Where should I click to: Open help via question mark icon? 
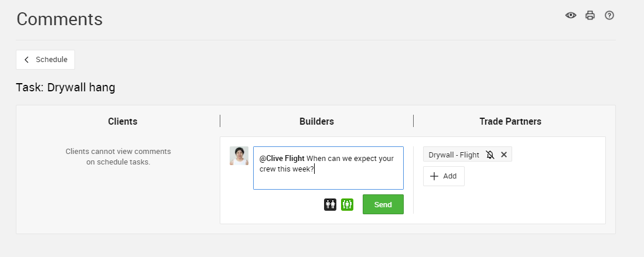pyautogui.click(x=609, y=15)
